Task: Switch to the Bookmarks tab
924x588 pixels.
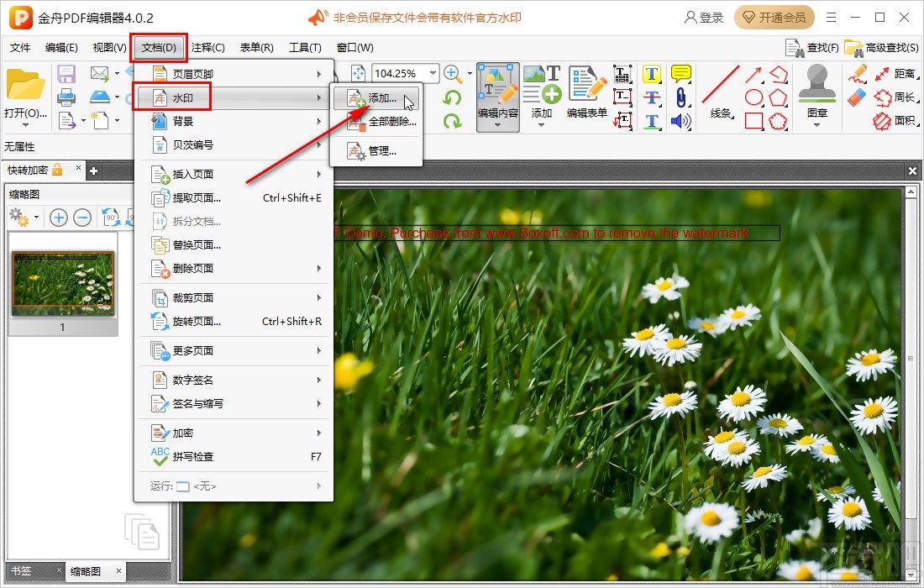Action: (21, 571)
